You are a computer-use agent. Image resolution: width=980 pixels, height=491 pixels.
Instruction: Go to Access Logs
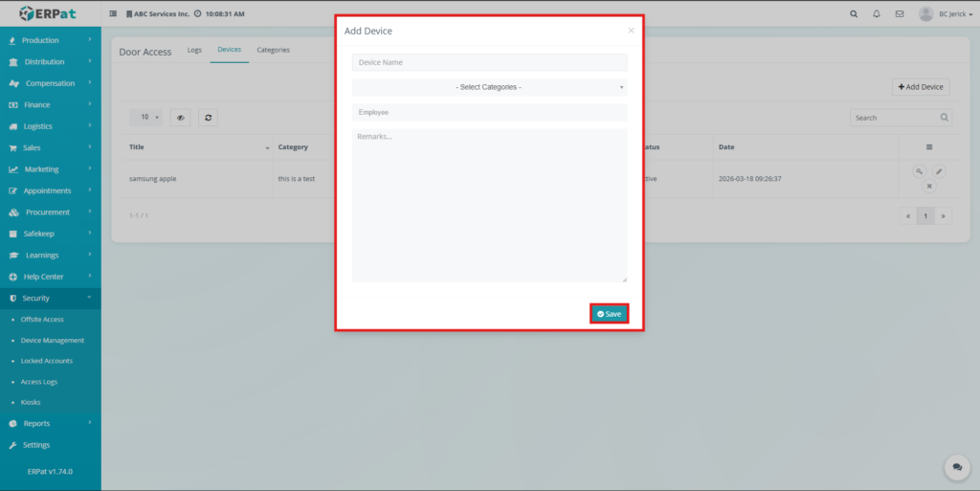[x=38, y=382]
